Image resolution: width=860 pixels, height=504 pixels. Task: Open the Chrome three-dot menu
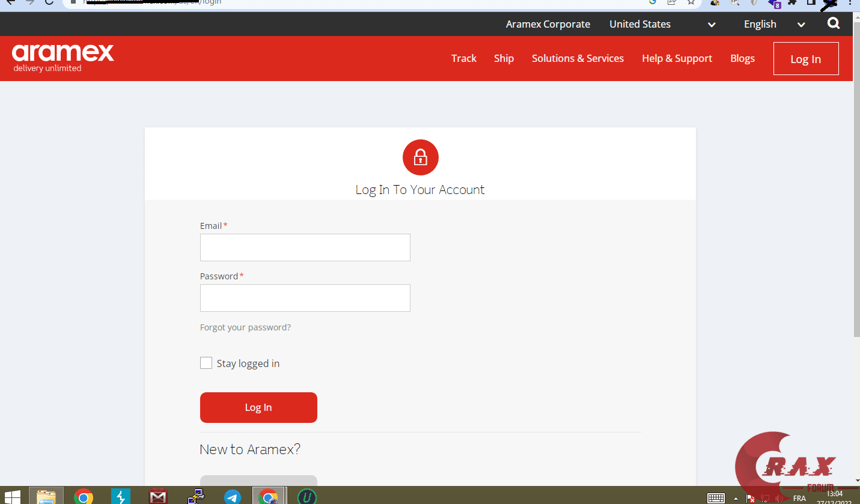(x=850, y=3)
